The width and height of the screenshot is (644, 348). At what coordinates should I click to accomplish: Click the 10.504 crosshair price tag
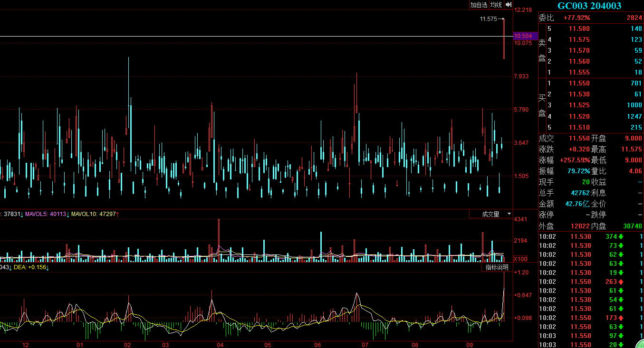tap(525, 36)
